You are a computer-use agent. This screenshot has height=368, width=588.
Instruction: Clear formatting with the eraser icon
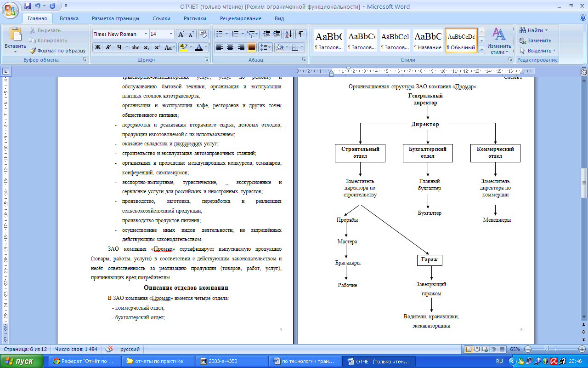click(204, 34)
